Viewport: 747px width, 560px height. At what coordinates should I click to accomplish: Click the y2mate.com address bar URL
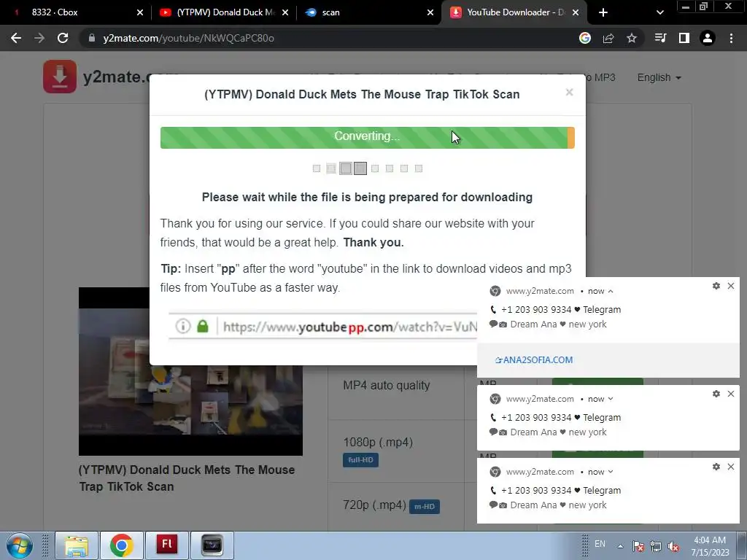click(188, 38)
